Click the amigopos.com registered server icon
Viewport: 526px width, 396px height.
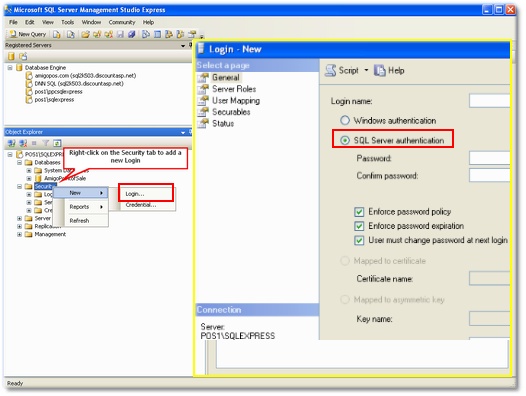tap(29, 76)
